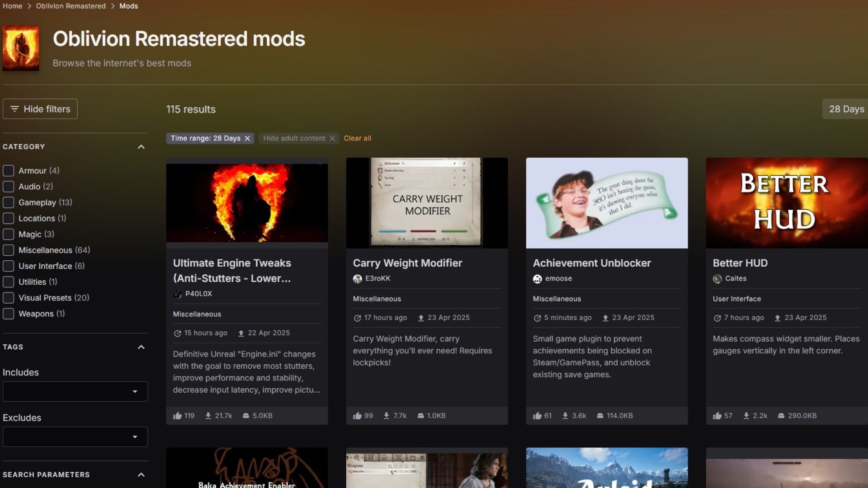Screen dimensions: 868x488
Task: Collapse the Category filter section
Action: [141, 147]
